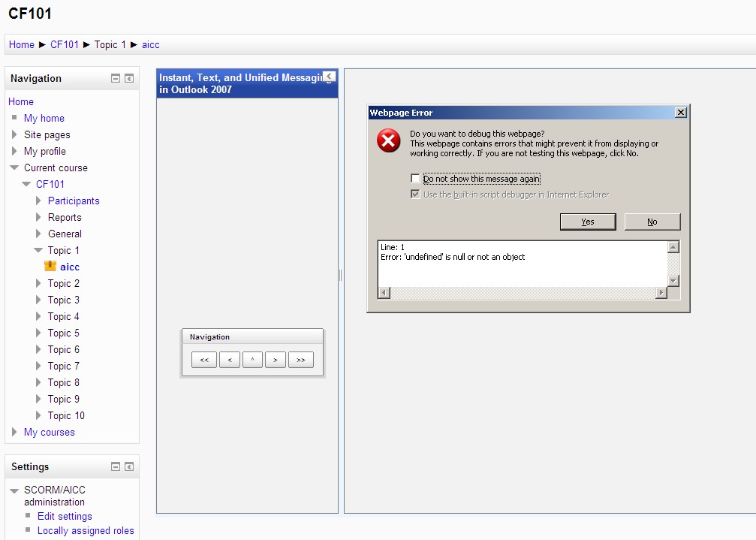This screenshot has width=756, height=540.
Task: Open aicc in the breadcrumb trail
Action: point(150,44)
